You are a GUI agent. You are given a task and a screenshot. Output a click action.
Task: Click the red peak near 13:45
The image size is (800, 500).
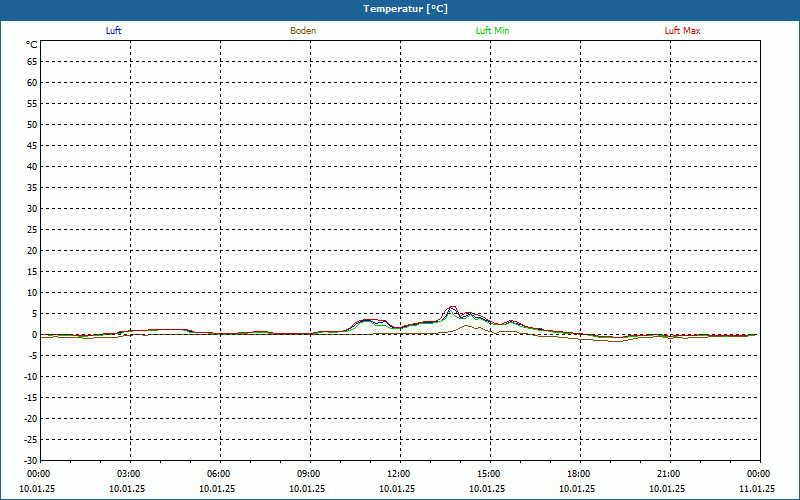(x=452, y=307)
